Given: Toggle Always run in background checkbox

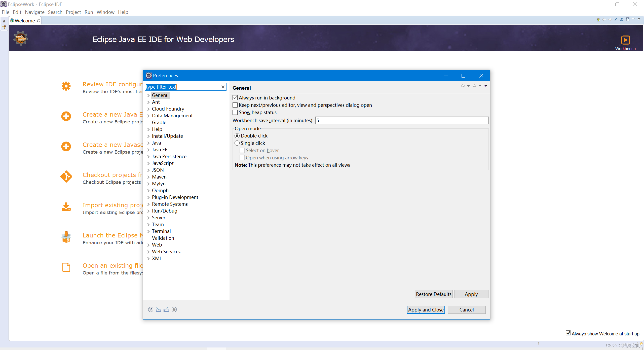Looking at the screenshot, I should pos(235,98).
